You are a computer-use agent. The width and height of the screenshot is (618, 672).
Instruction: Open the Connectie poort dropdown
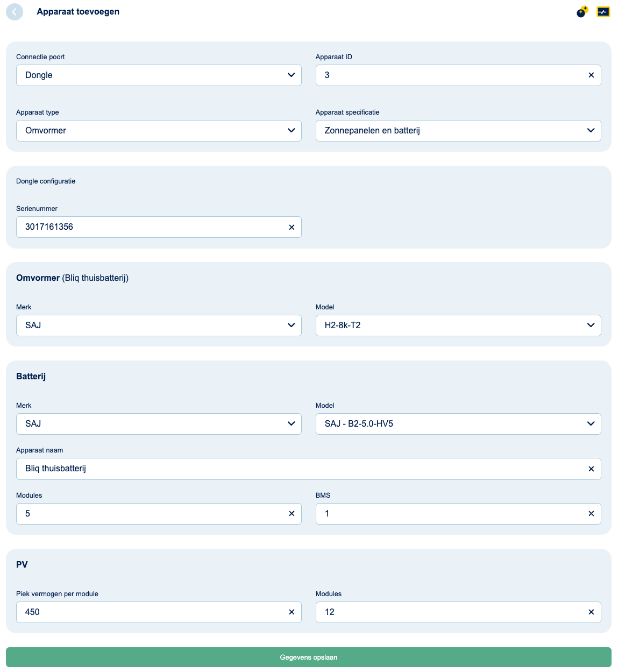159,75
